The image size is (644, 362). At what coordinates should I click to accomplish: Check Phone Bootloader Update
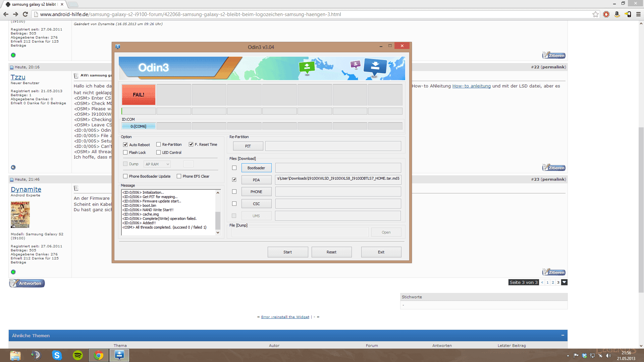125,176
